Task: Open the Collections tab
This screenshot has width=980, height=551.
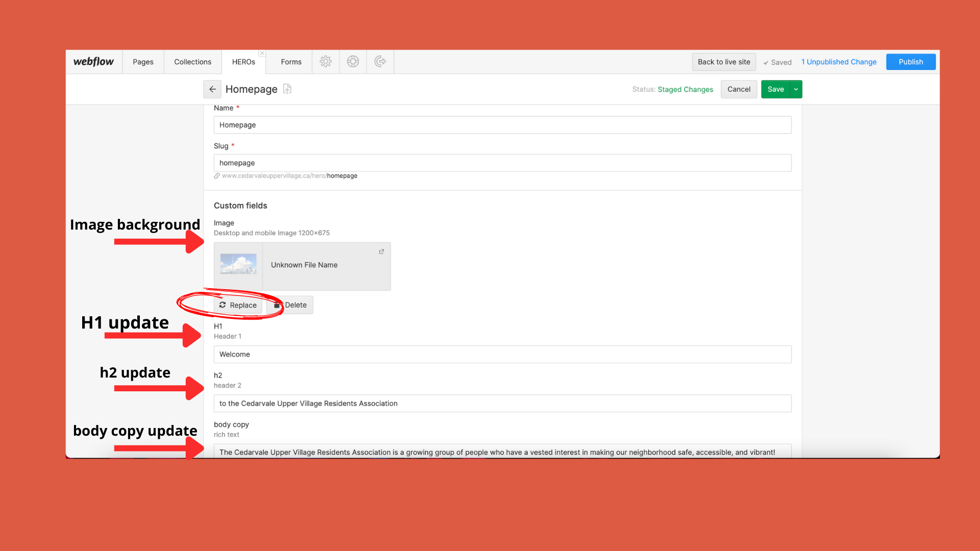Action: (x=192, y=62)
